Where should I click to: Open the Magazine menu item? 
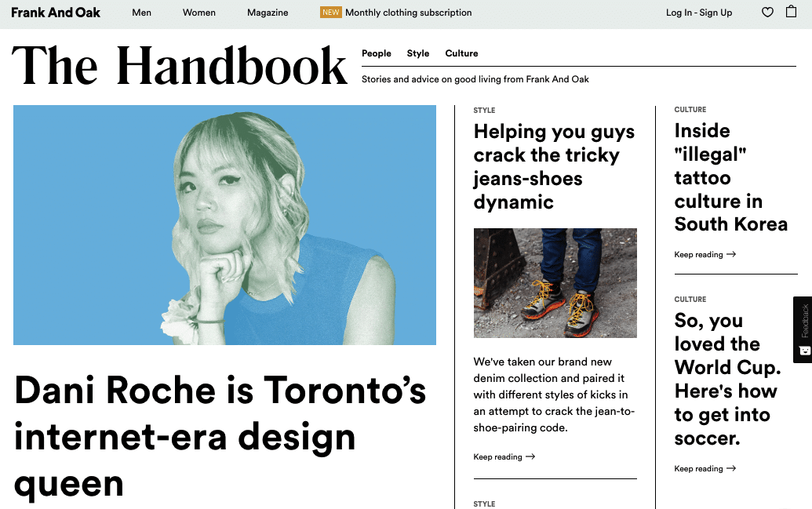point(268,13)
